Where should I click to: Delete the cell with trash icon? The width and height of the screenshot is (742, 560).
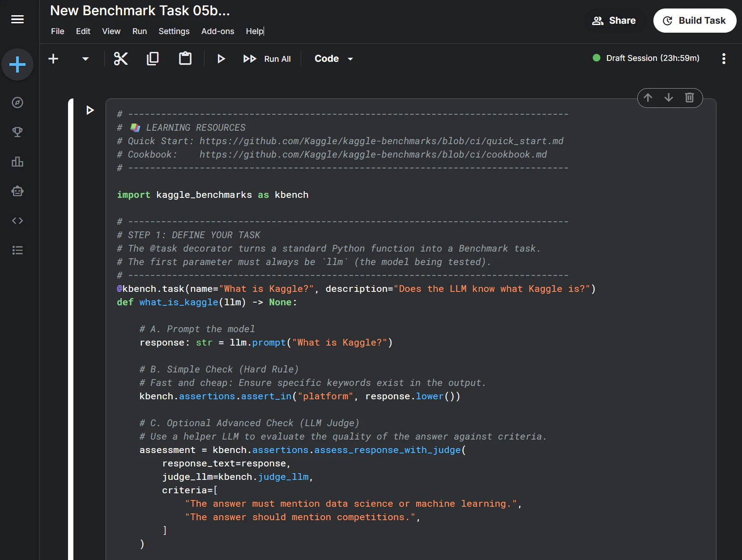690,98
